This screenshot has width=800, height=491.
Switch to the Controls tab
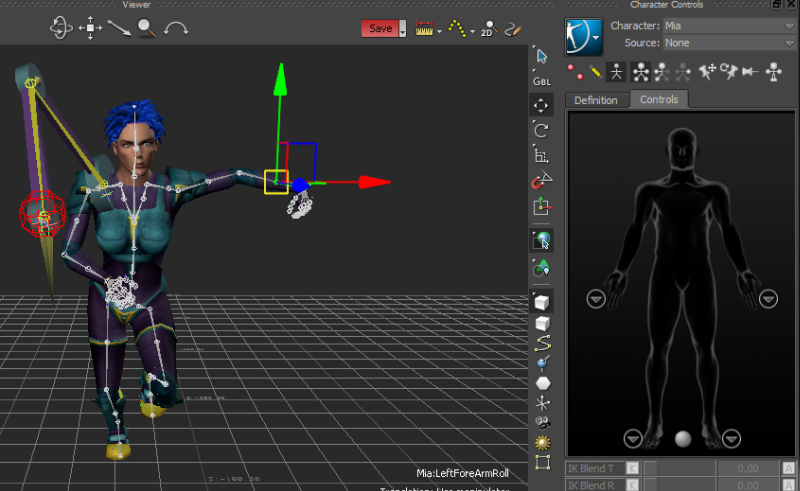[659, 99]
